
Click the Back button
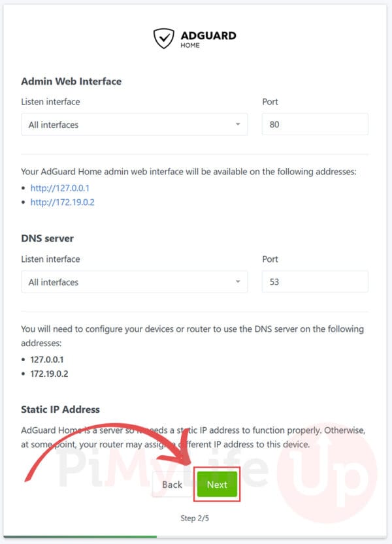pos(171,485)
